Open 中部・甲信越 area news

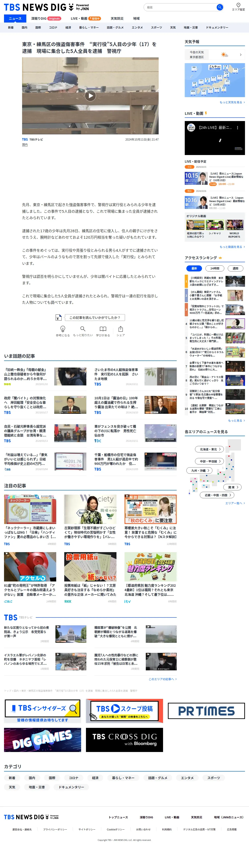click(x=210, y=461)
